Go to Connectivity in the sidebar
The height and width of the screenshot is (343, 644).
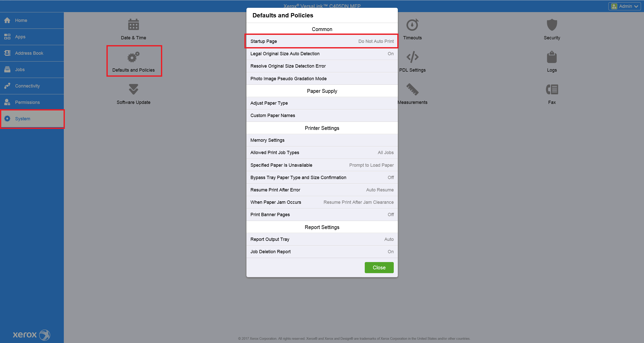(x=27, y=86)
